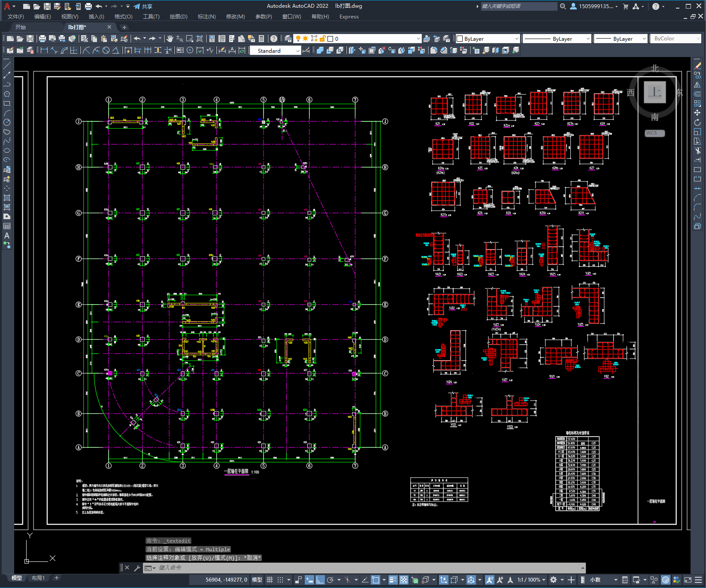Open the ByLayer linetype dropdown

coord(557,39)
